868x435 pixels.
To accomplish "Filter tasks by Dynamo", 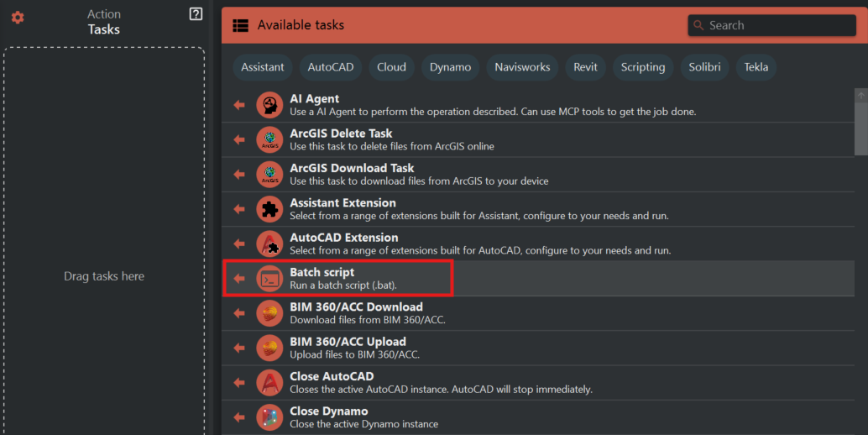I will [x=450, y=67].
